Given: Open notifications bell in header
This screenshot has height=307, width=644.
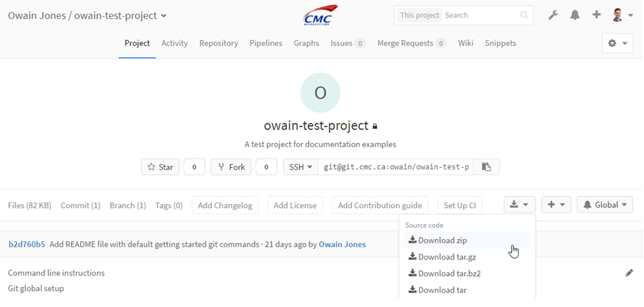Looking at the screenshot, I should (575, 15).
